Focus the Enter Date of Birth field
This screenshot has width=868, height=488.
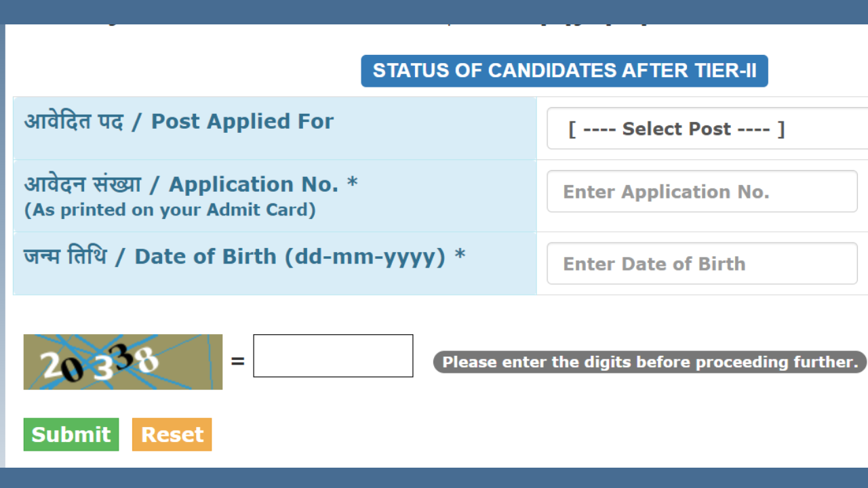click(x=702, y=264)
